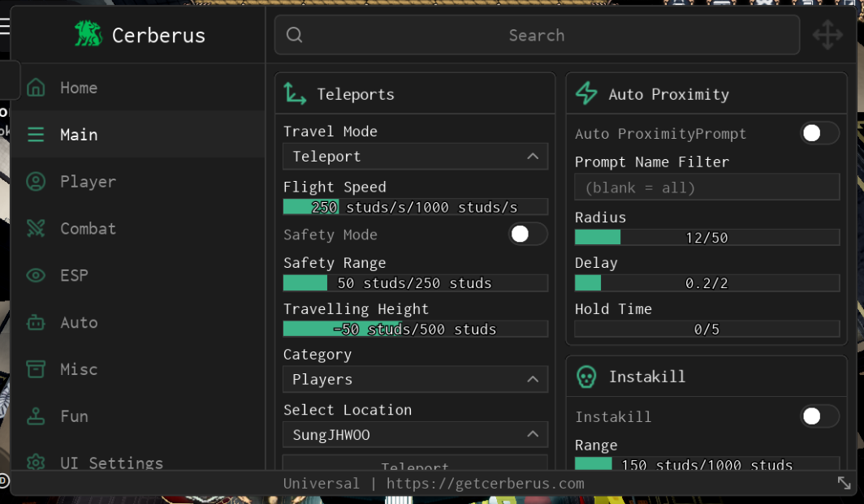Click the resize corner arrow icon
Image resolution: width=864 pixels, height=504 pixels.
pos(845,483)
